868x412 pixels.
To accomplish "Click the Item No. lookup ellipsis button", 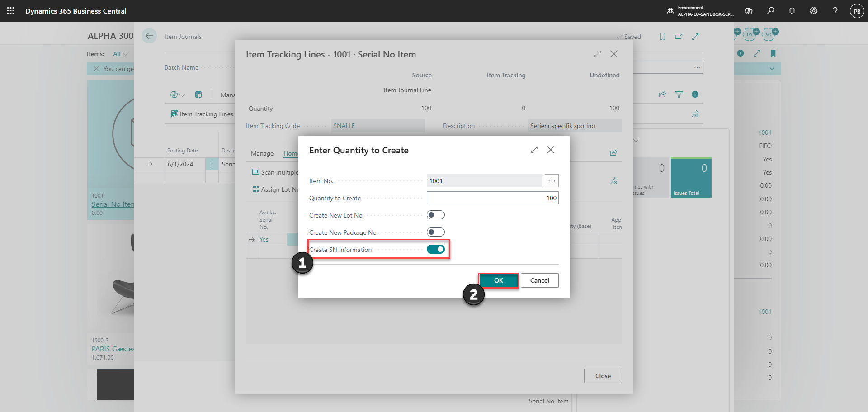I will click(x=552, y=181).
